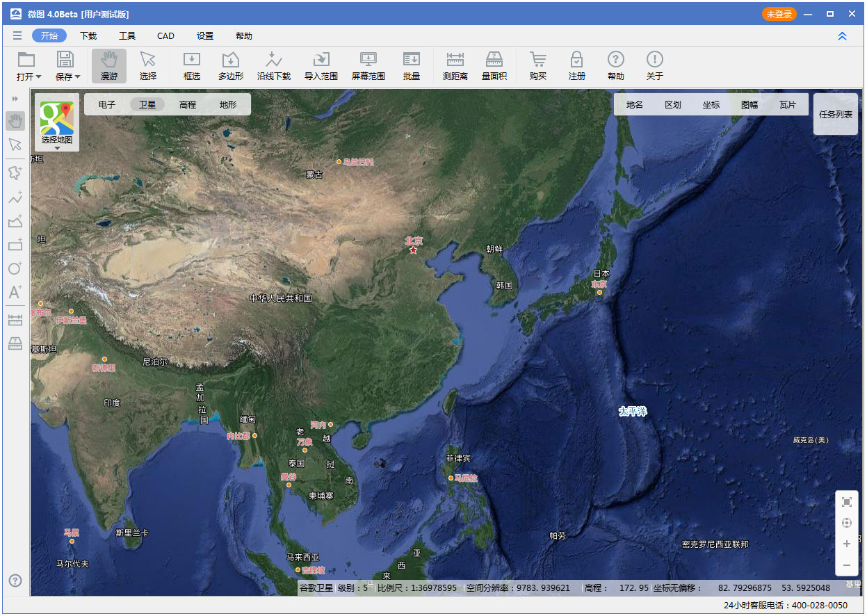Click the 未登录 login button
867x616 pixels.
pos(779,14)
